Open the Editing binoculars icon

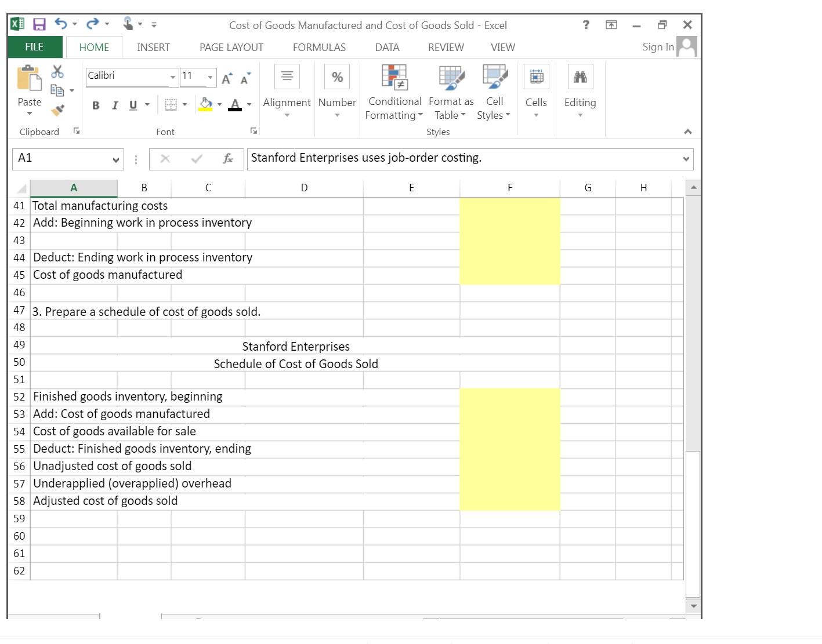point(580,76)
